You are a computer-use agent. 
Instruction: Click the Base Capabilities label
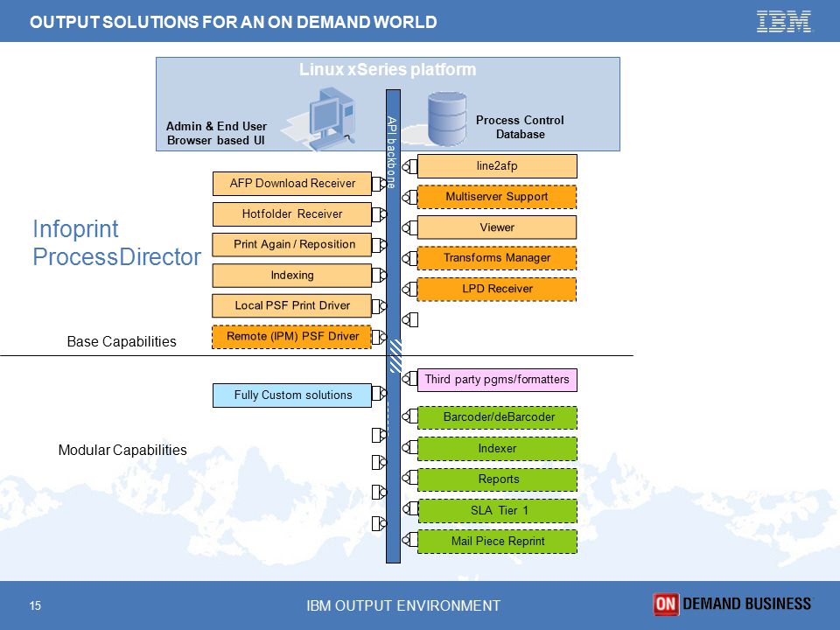coord(122,342)
